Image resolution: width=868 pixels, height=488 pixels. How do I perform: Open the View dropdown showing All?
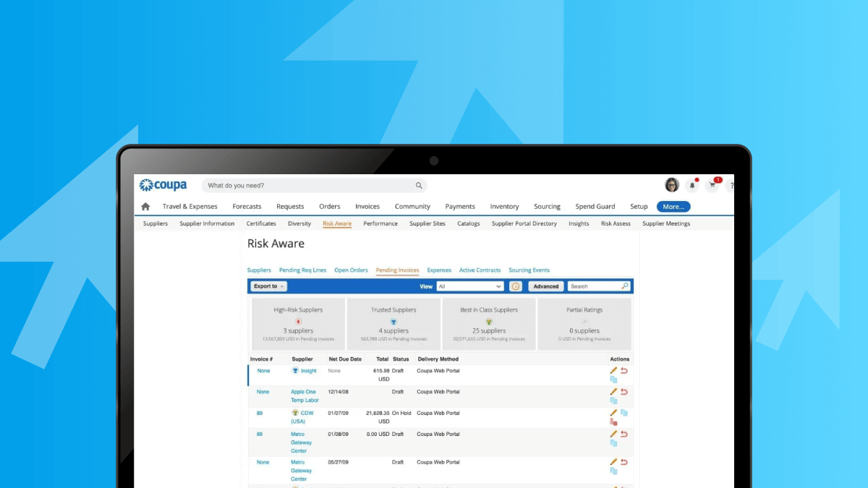(x=470, y=286)
